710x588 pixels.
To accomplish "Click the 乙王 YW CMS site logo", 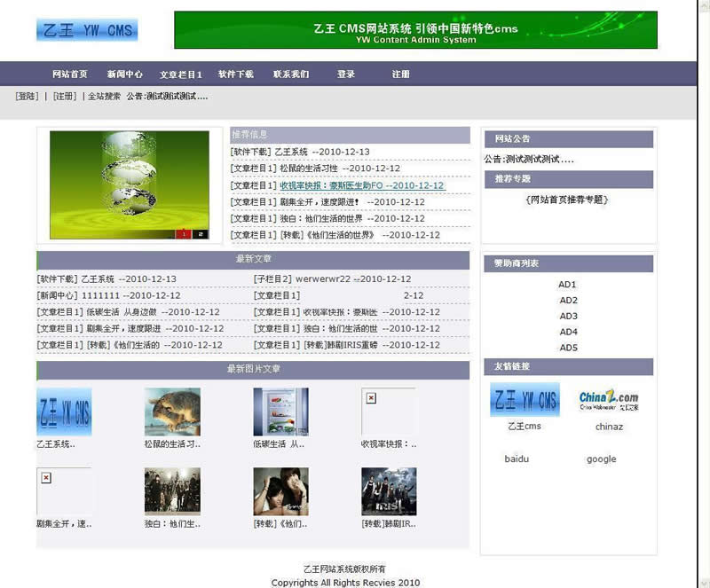I will (88, 29).
